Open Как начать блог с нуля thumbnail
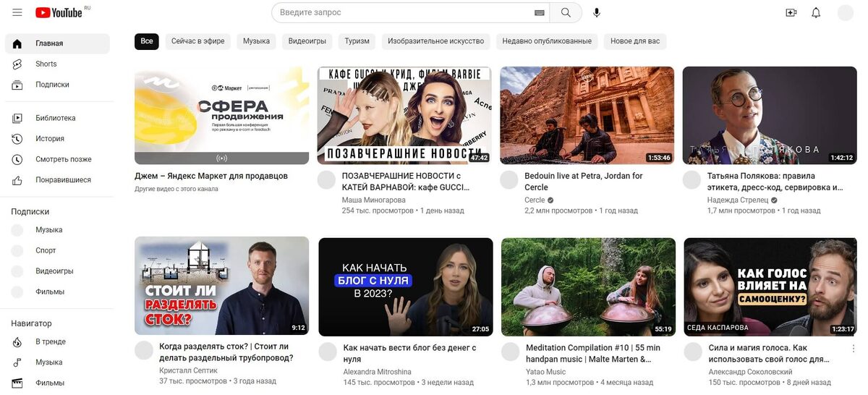 tap(405, 286)
